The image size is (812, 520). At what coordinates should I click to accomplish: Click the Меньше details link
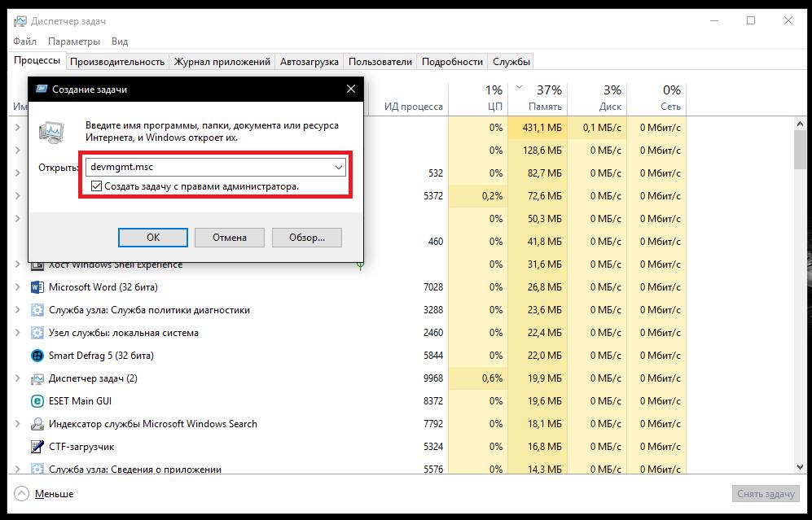(x=54, y=494)
